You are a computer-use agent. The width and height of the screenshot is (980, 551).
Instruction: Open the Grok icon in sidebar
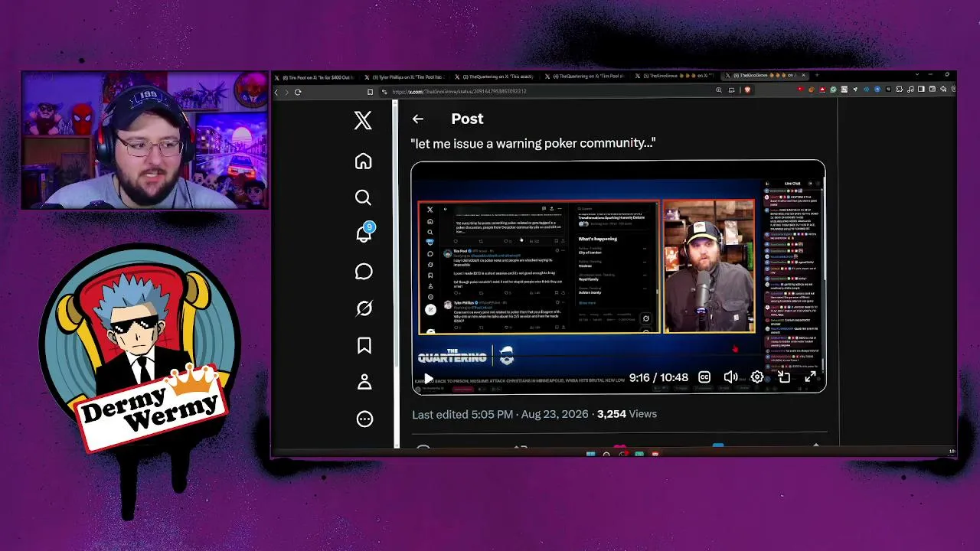coord(364,308)
